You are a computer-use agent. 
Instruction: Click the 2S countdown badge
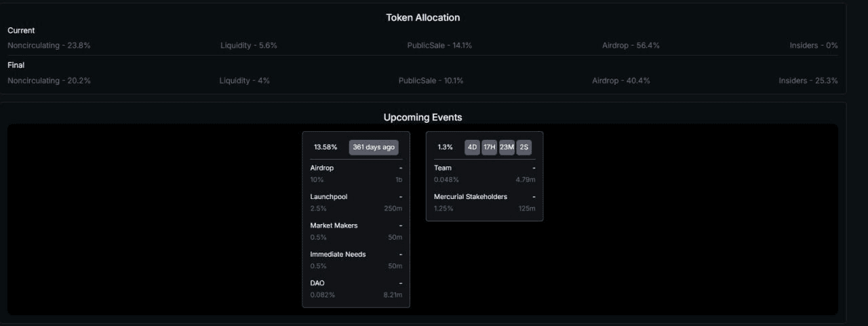pos(524,147)
